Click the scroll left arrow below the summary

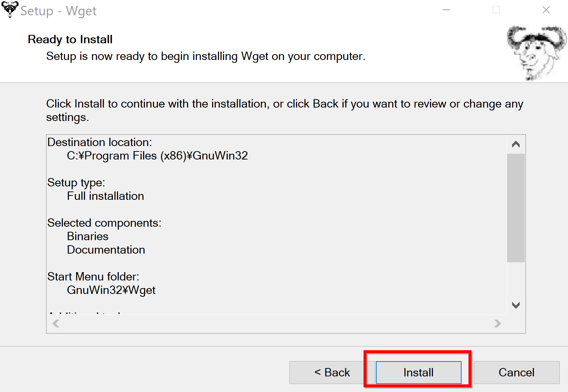(x=56, y=323)
